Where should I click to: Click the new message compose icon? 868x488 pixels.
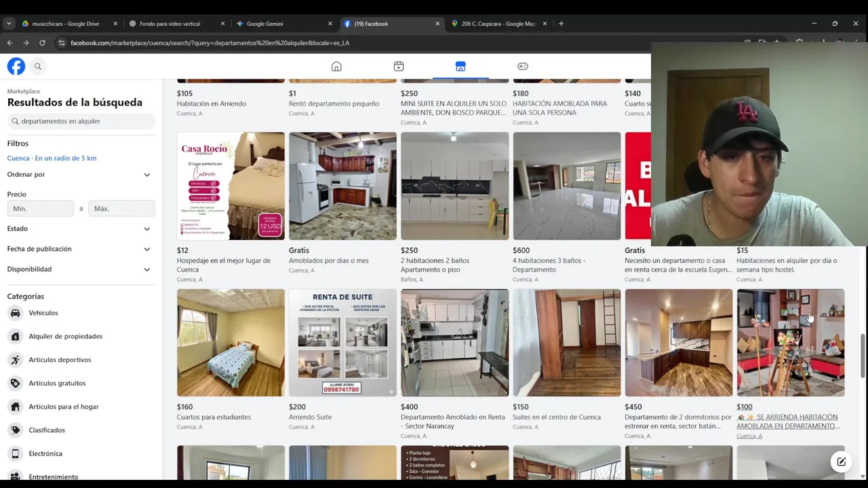point(841,462)
